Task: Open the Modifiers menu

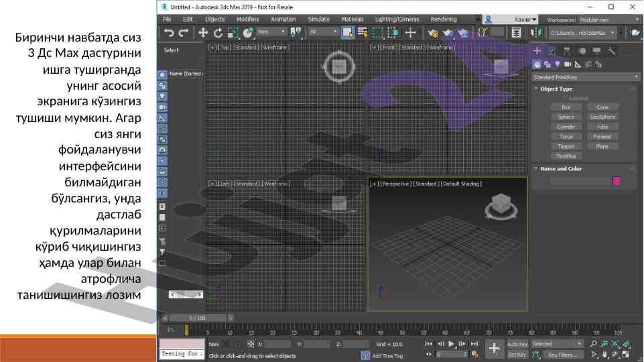Action: [x=248, y=19]
